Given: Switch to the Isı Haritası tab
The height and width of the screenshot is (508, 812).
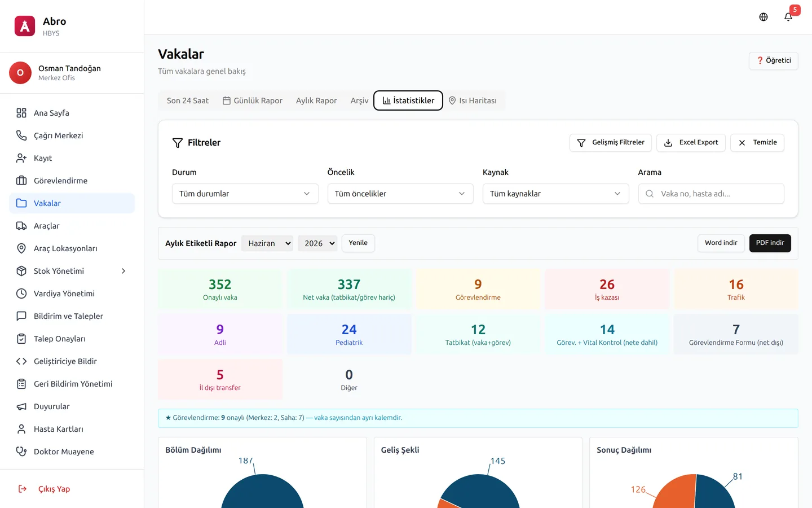Looking at the screenshot, I should pyautogui.click(x=473, y=100).
